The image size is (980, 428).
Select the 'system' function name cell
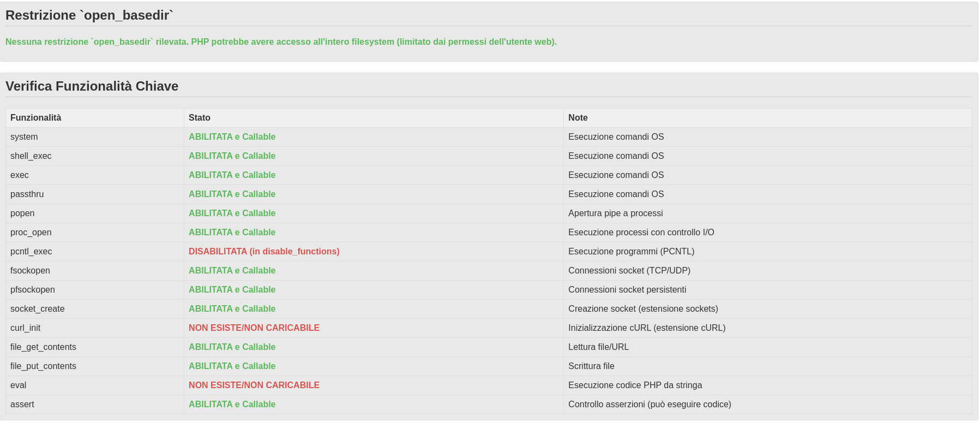click(24, 137)
